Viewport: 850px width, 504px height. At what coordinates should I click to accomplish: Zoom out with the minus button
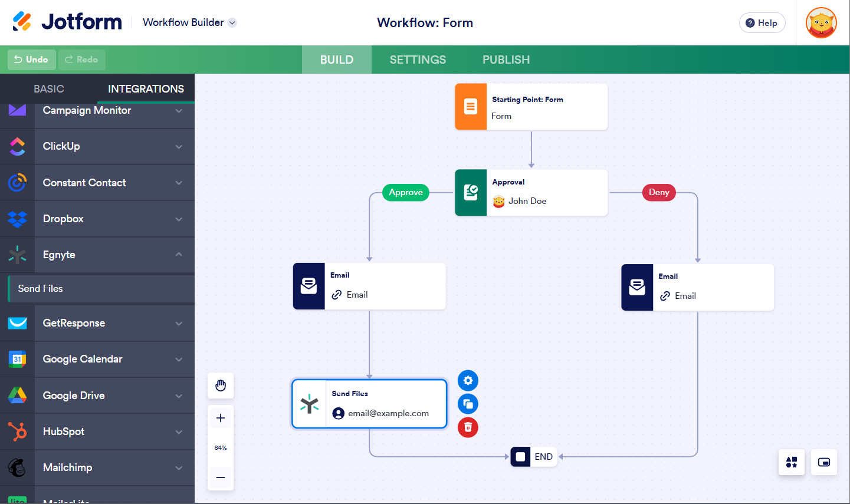(x=221, y=477)
